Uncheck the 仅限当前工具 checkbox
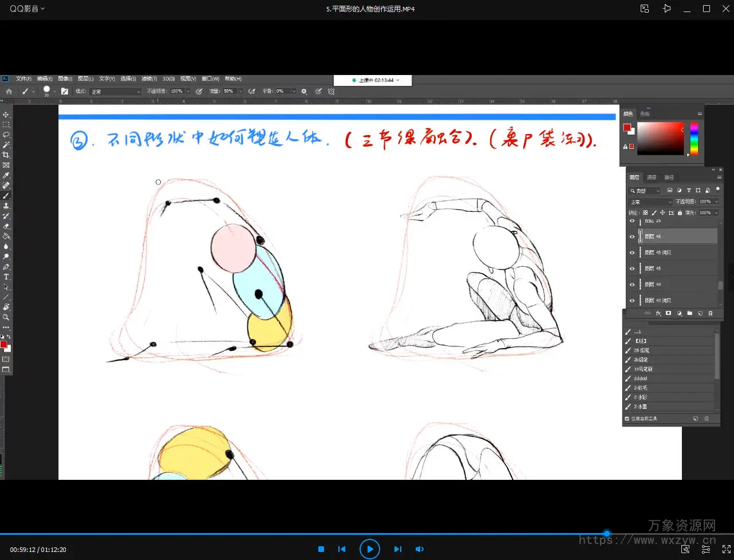 (x=627, y=419)
